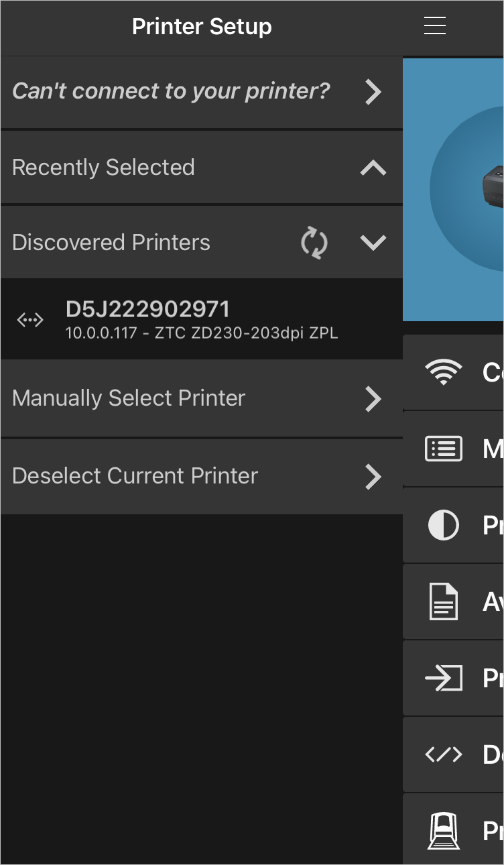Choose Deselect Current Printer
The width and height of the screenshot is (504, 865).
202,476
